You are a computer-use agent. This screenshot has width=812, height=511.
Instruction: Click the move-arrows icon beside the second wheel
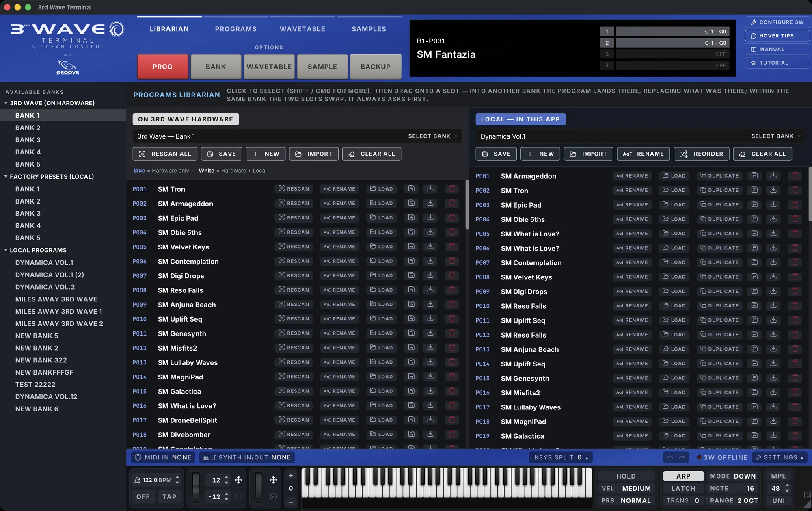273,480
